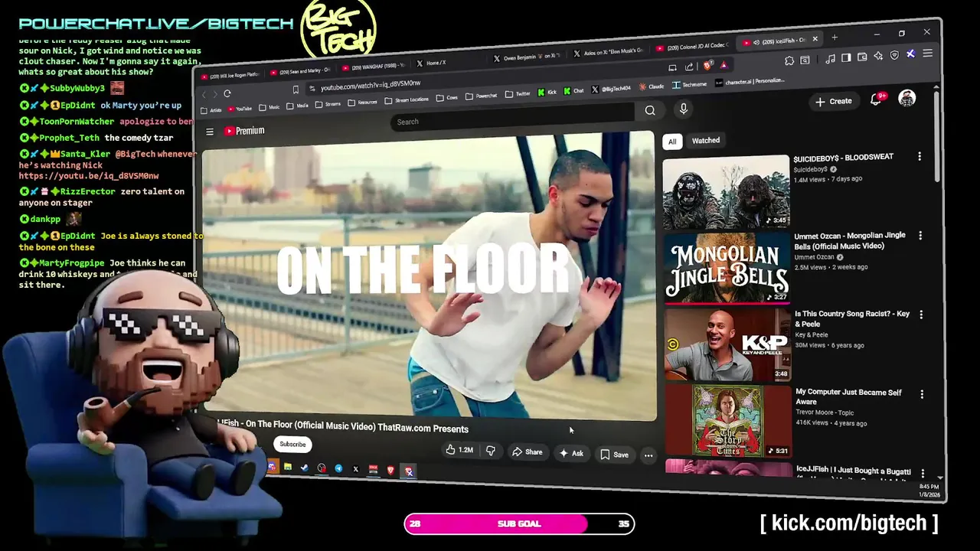
Task: Dislike the video with thumbs down
Action: (x=491, y=451)
